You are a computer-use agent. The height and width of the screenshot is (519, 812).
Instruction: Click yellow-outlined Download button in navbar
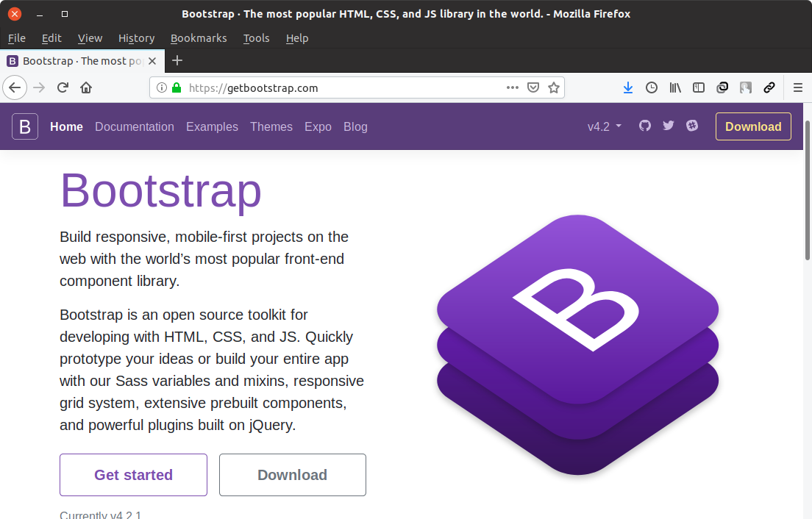[x=753, y=126]
